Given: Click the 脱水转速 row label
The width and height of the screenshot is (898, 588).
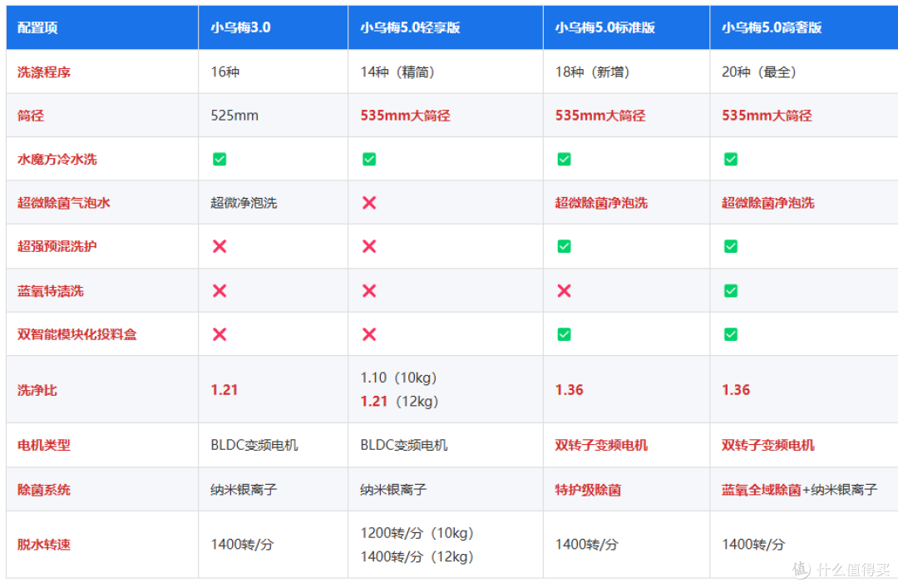Looking at the screenshot, I should click(43, 545).
